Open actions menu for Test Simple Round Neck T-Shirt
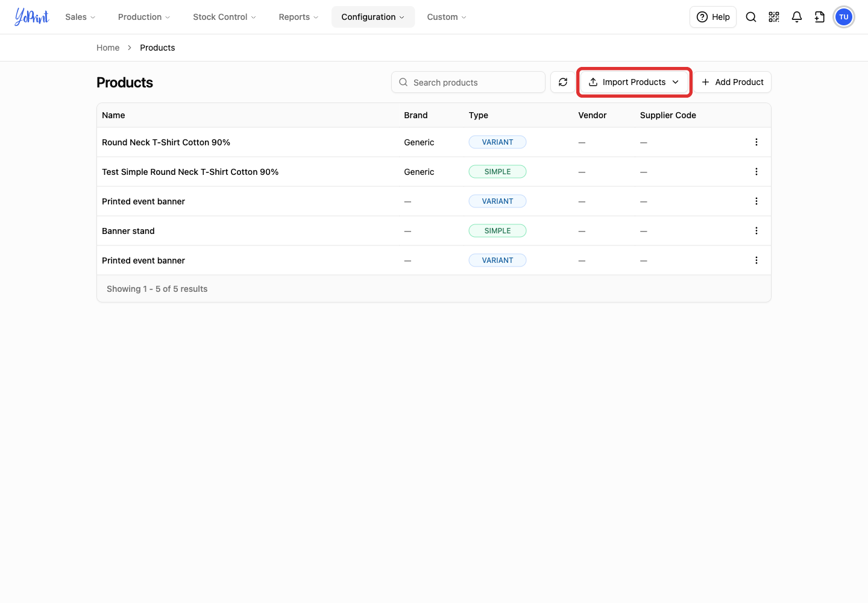The image size is (868, 603). [x=756, y=172]
